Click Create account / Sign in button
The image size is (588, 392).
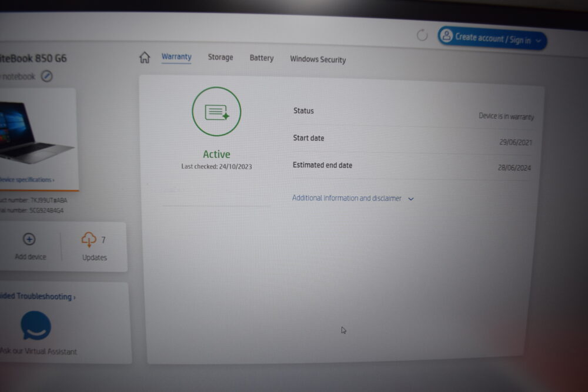coord(492,38)
